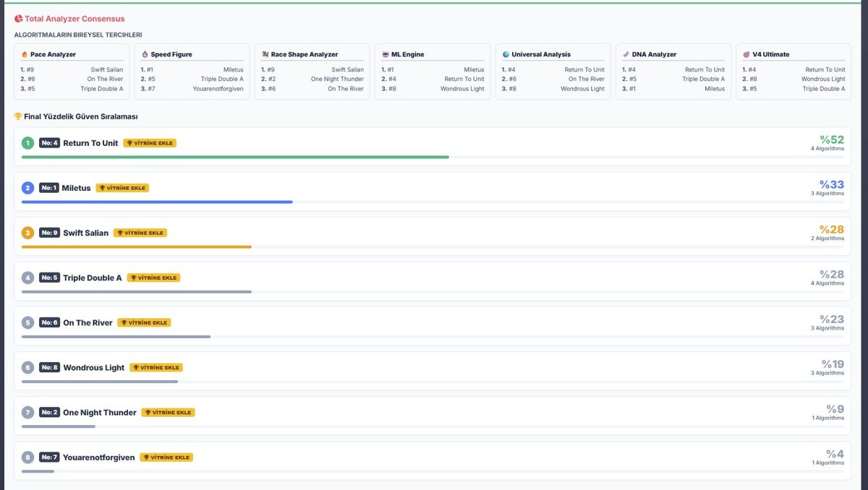Click rank 6 gray circle badge
The image size is (868, 490).
(x=27, y=367)
